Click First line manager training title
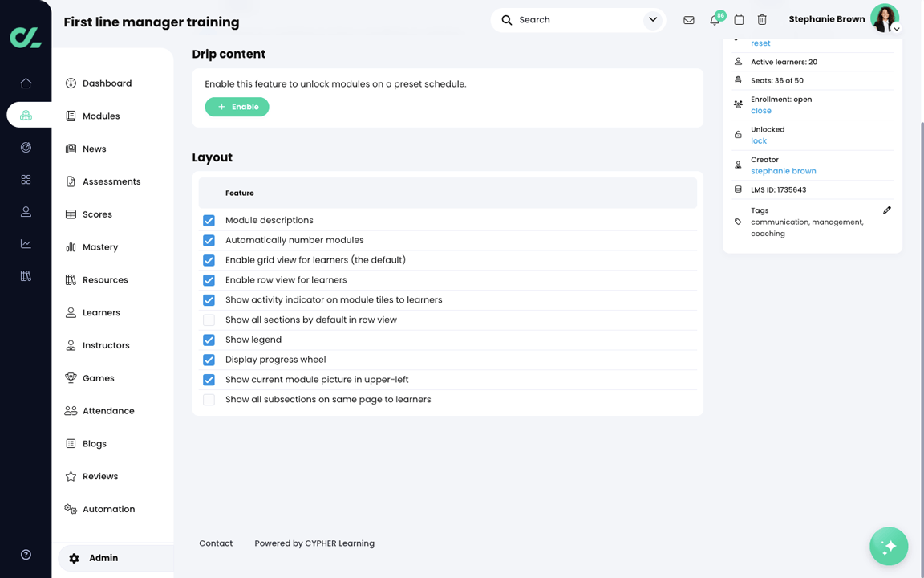Screen dimensions: 924x578 [x=152, y=22]
